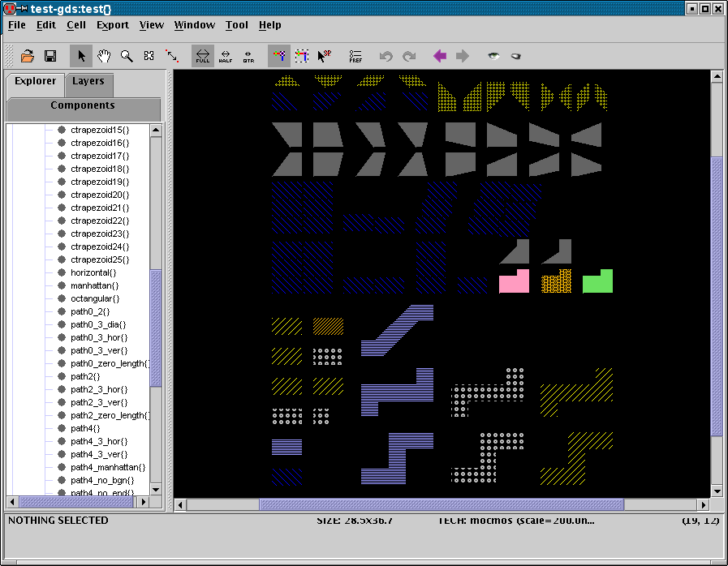
Task: Click canvas horizontal scroll-right arrow
Action: [704, 504]
